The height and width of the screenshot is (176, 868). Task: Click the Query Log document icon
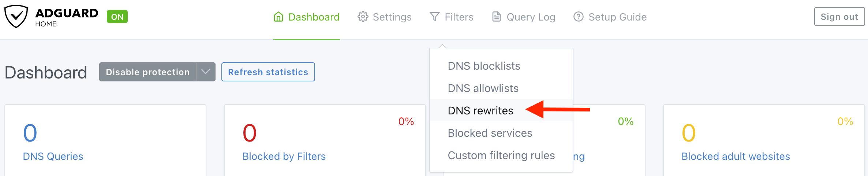496,17
